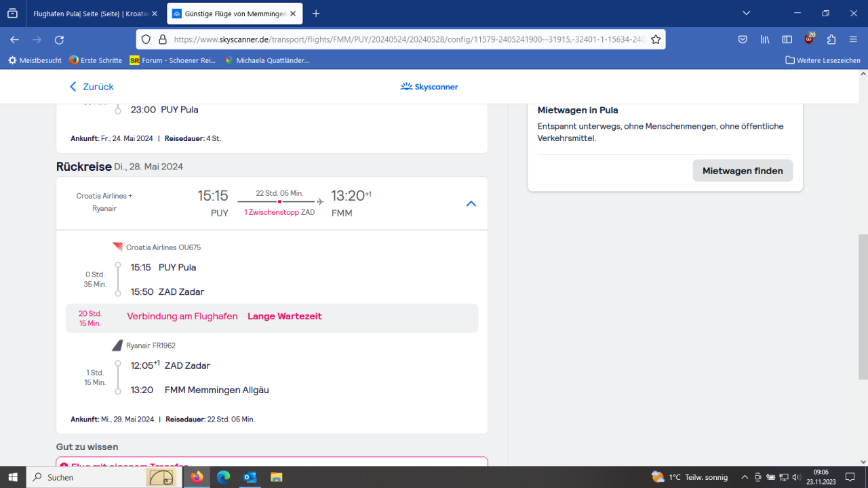The image size is (868, 488).
Task: Go back one page in browser
Action: (14, 39)
